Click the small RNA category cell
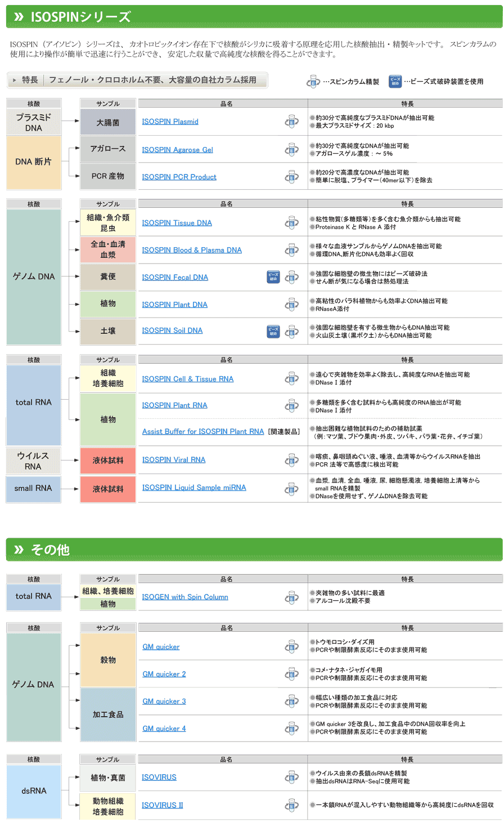Screen dimensions: 504x822 [34, 489]
